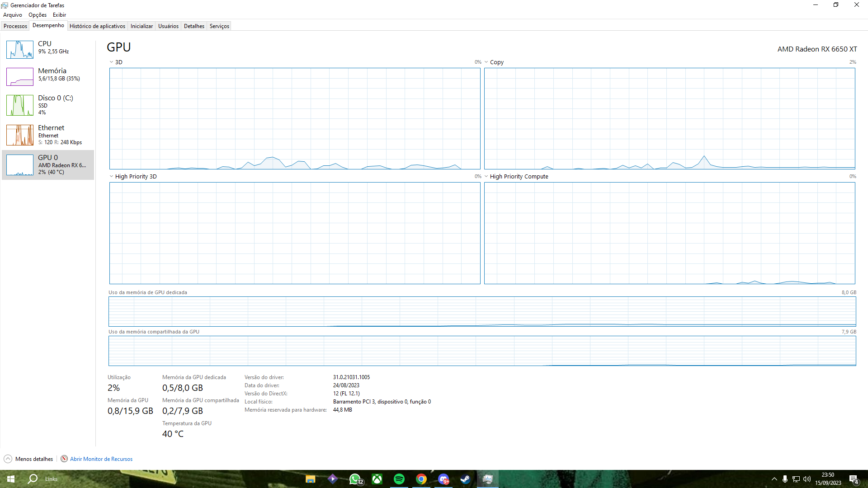Switch to the Serviços tab
Image resolution: width=868 pixels, height=488 pixels.
(219, 26)
